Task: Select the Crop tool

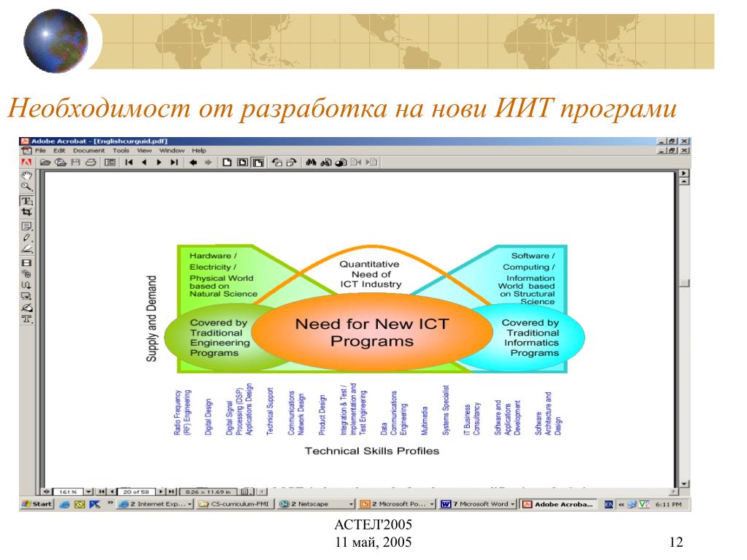Action: click(27, 212)
